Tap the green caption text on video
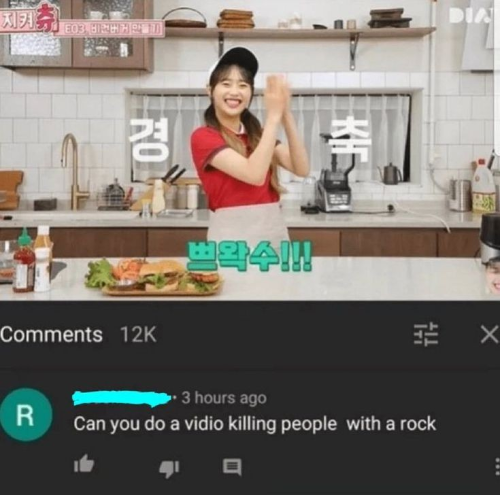Viewport: 500px width, 495px height. click(249, 255)
